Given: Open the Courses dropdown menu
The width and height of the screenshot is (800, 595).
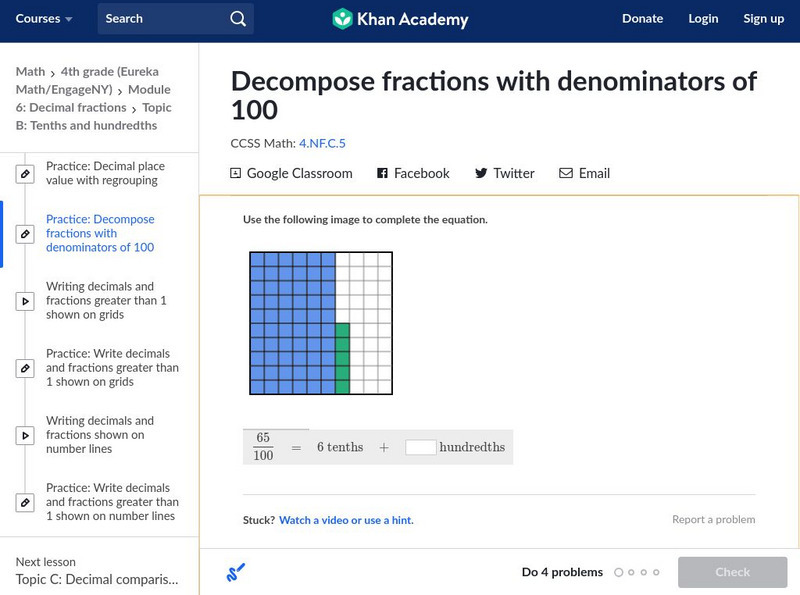Looking at the screenshot, I should pos(44,19).
